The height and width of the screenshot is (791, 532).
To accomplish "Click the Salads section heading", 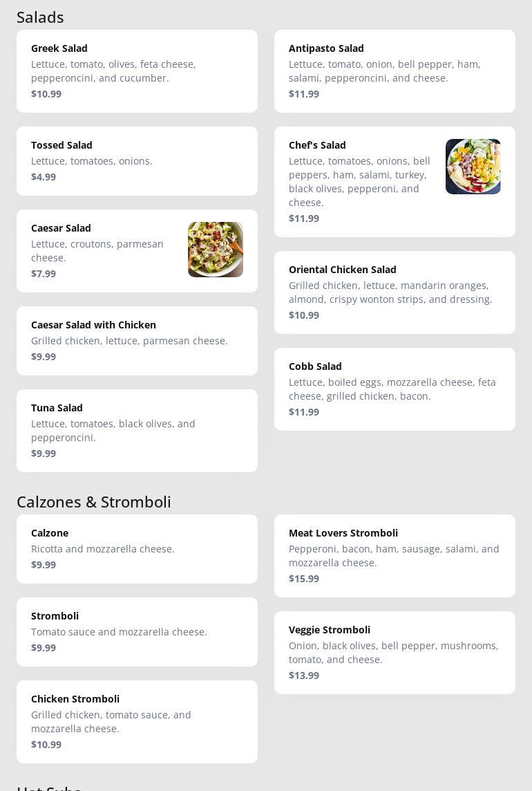I will pyautogui.click(x=40, y=17).
